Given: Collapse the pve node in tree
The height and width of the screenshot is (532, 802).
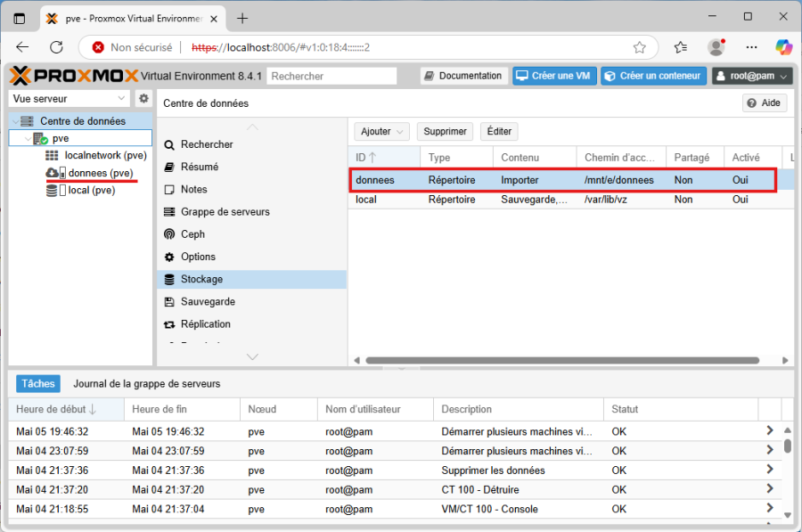Looking at the screenshot, I should pyautogui.click(x=28, y=139).
